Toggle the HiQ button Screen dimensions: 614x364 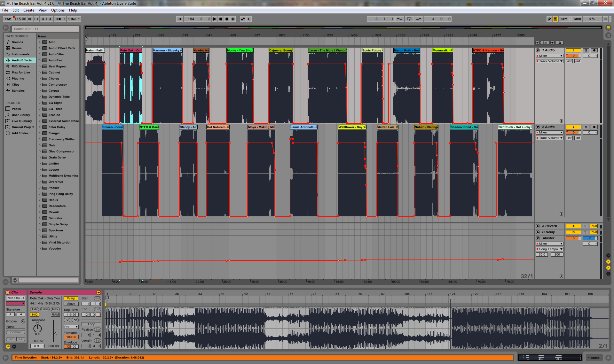[35, 315]
